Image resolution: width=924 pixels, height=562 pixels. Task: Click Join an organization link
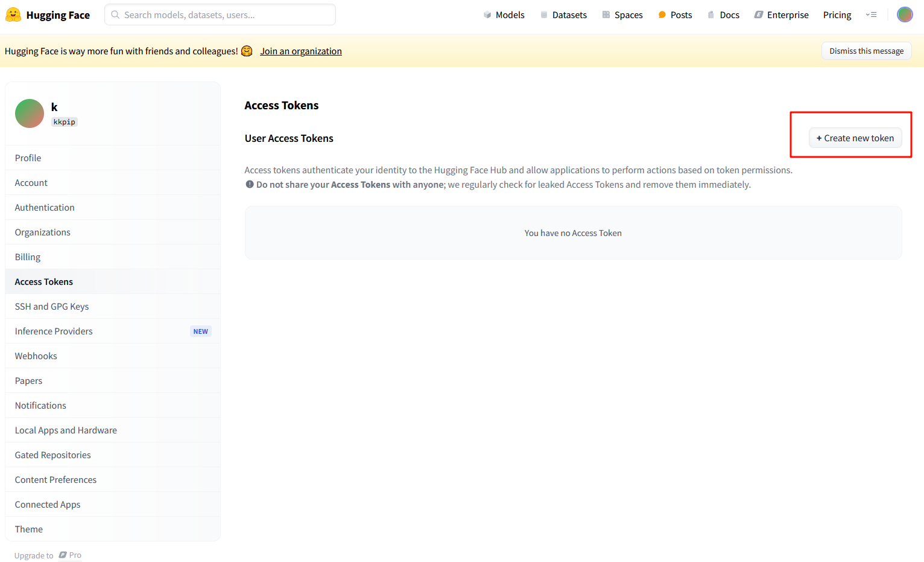tap(301, 51)
